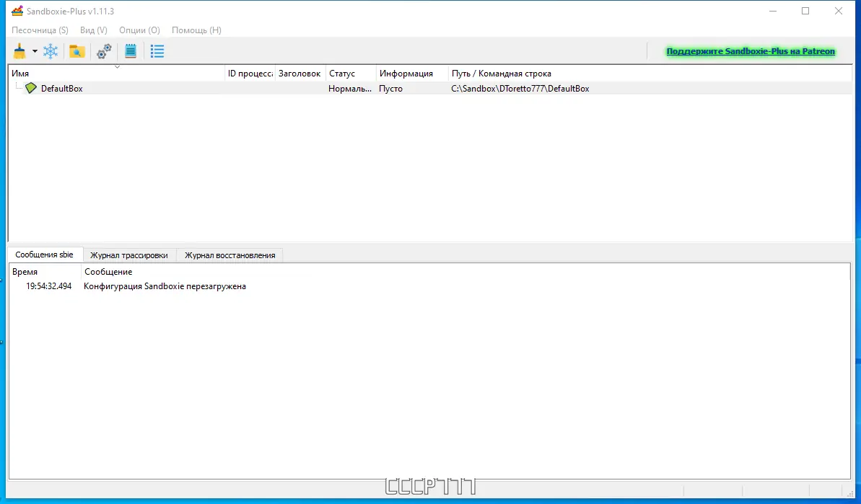This screenshot has height=504, width=861.
Task: Click the ID процесса column header
Action: coord(250,74)
